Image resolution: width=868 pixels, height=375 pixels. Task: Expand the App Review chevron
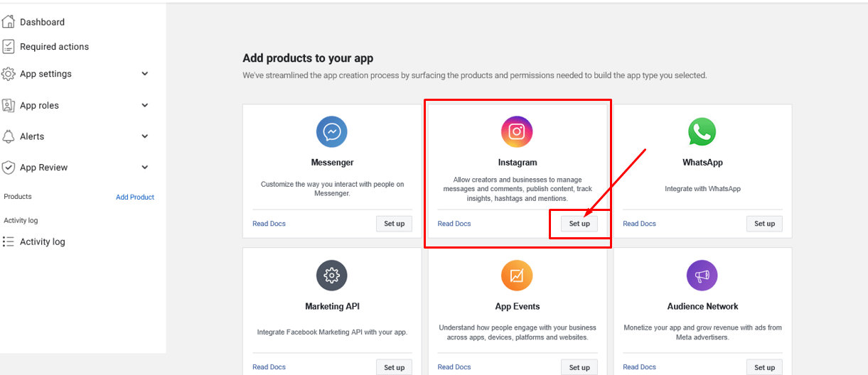[145, 168]
